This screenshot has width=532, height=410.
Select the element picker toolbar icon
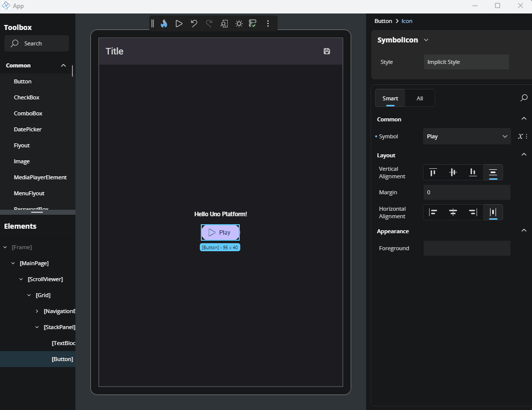pyautogui.click(x=224, y=23)
